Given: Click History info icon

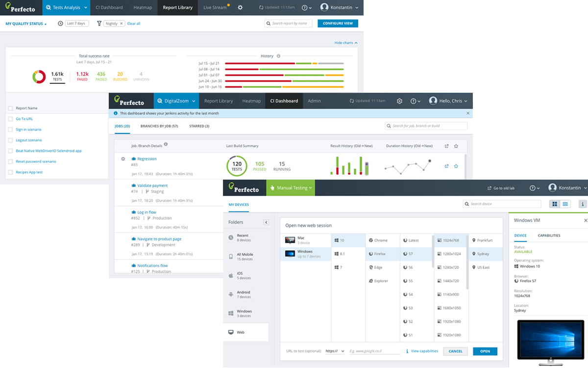Looking at the screenshot, I should point(278,56).
